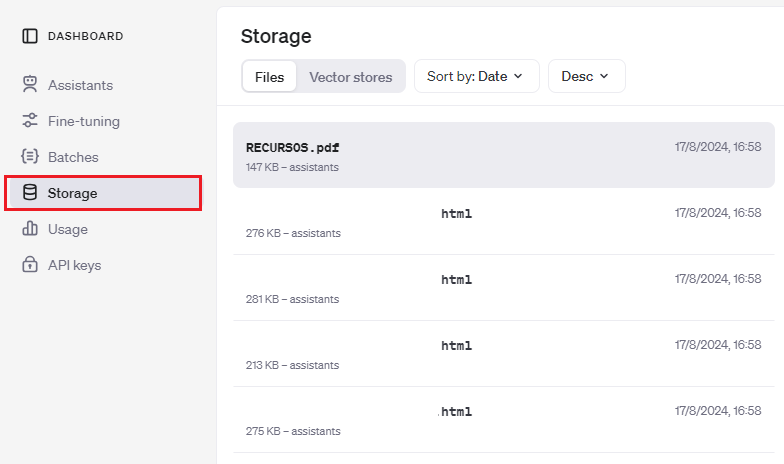Open the Desc order dropdown

pos(586,76)
